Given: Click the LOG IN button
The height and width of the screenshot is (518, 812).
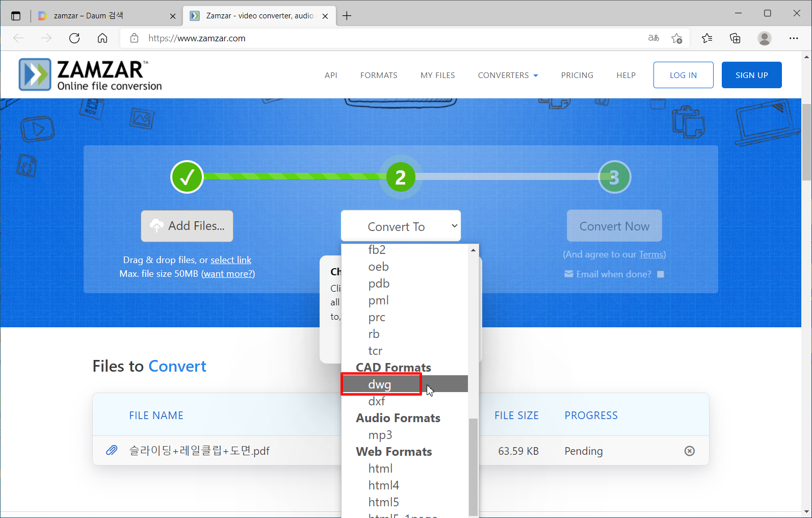Looking at the screenshot, I should (x=683, y=75).
